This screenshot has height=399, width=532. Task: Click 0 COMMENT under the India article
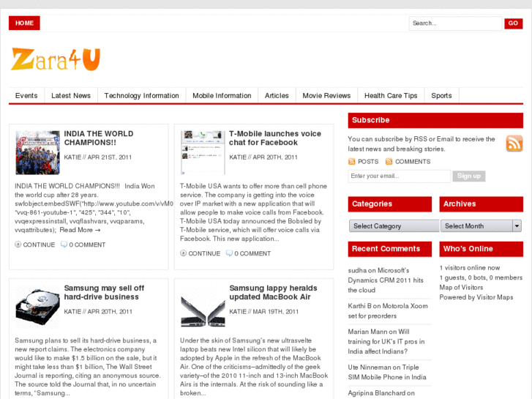(87, 245)
